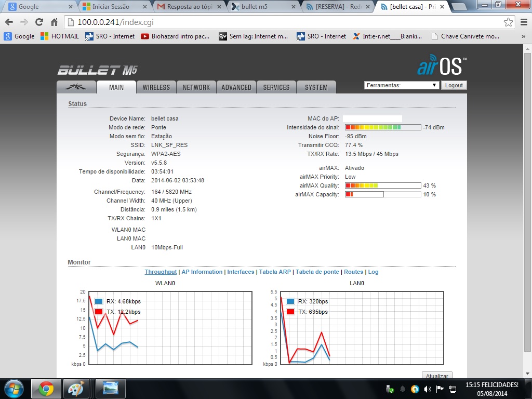Switch to the Google browser tab
The image size is (532, 399).
(x=40, y=7)
